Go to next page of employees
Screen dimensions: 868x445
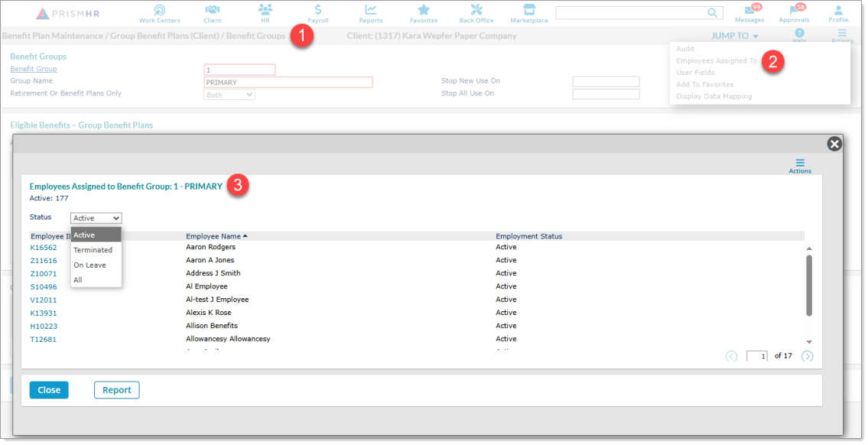coord(807,356)
